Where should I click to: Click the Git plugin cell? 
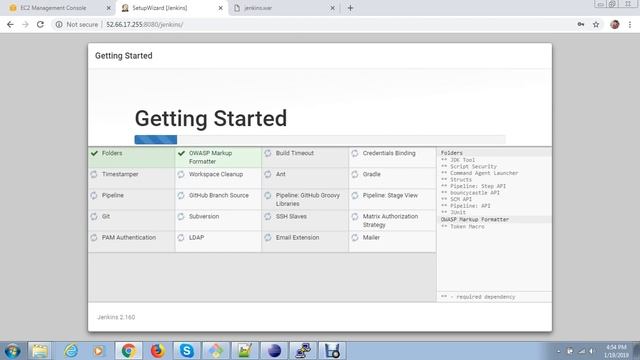tap(131, 220)
